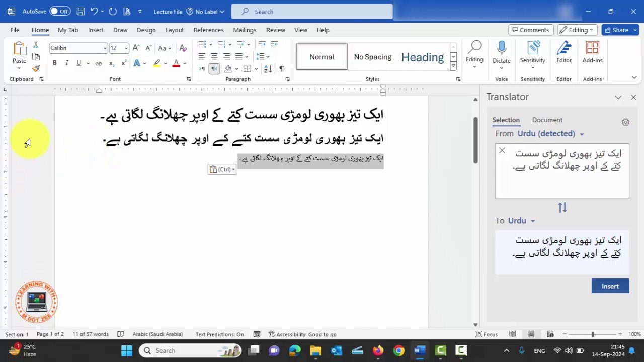Open the References tab
The width and height of the screenshot is (644, 362).
[x=208, y=30]
